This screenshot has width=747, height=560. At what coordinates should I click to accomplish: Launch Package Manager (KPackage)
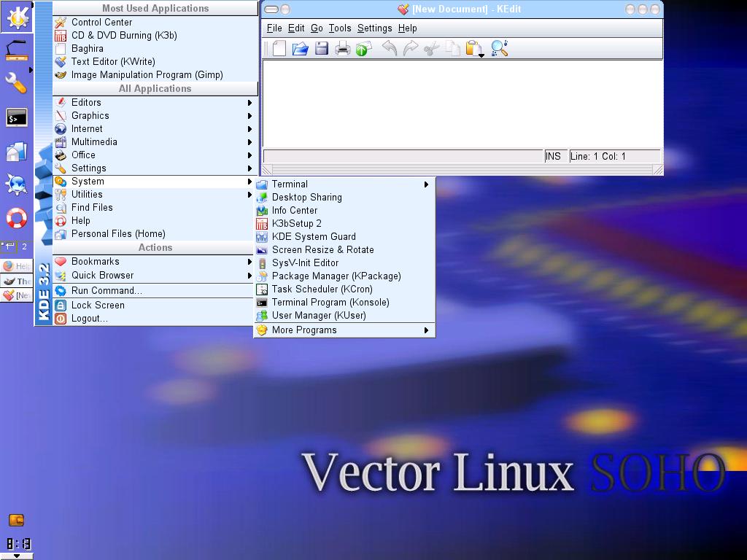(x=344, y=276)
